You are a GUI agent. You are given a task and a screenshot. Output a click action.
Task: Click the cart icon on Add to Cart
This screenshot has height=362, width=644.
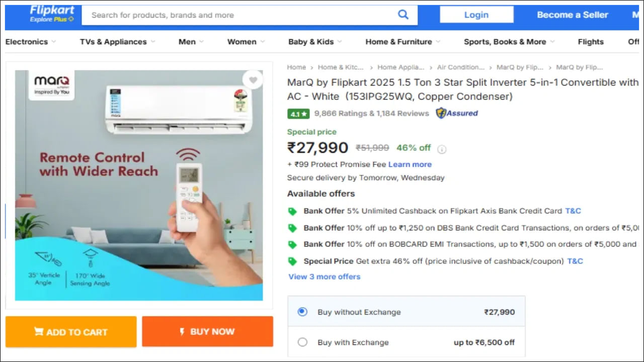point(39,332)
